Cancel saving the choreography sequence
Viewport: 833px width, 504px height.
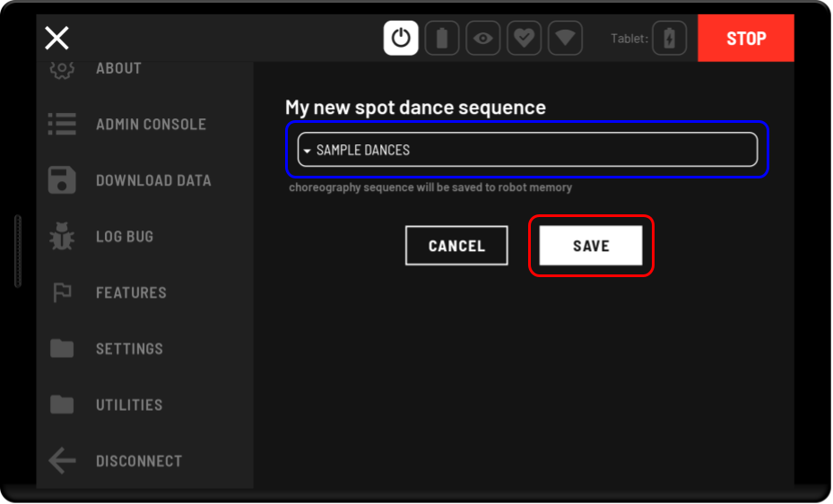(456, 246)
